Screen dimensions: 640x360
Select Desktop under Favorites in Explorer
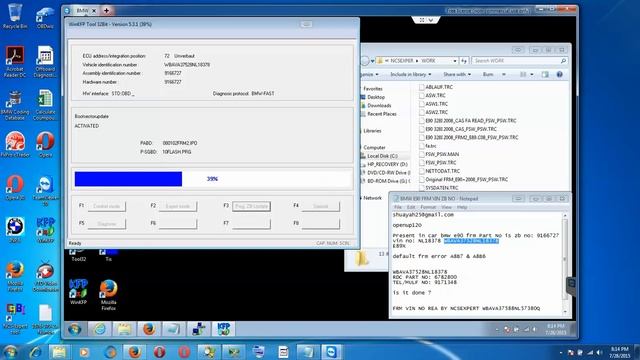click(376, 97)
